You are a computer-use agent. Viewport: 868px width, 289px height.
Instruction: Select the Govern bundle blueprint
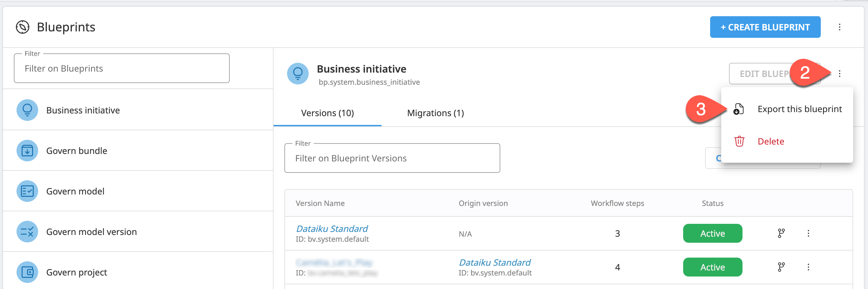coord(138,151)
